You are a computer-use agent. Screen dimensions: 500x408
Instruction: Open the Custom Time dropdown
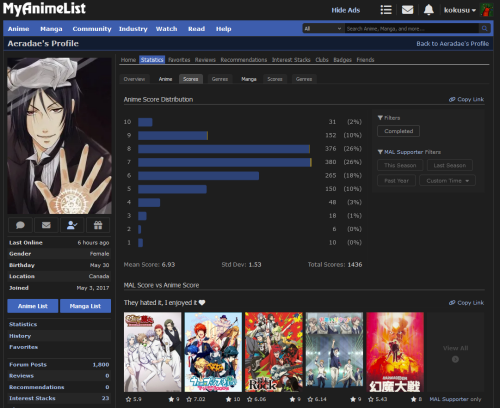[x=447, y=181]
